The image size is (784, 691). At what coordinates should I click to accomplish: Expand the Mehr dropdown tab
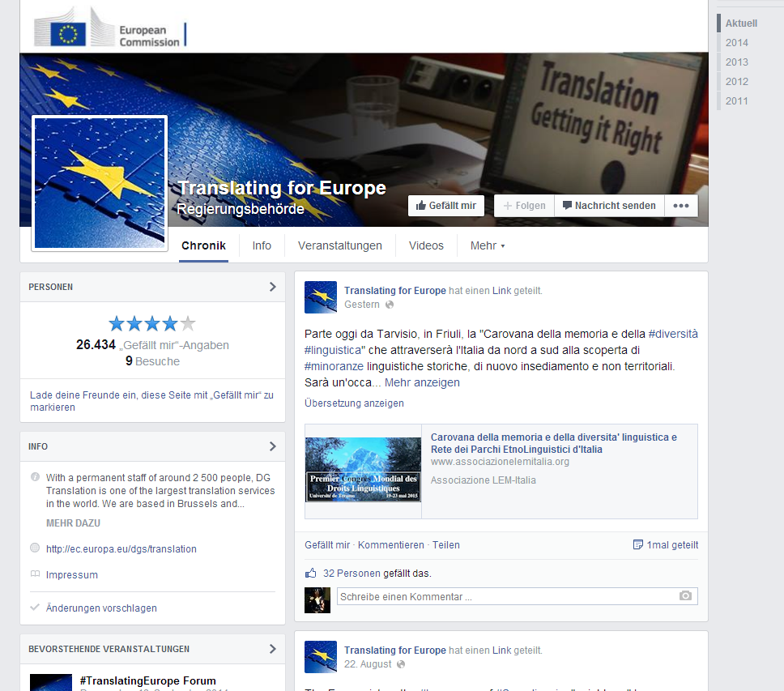(x=488, y=245)
